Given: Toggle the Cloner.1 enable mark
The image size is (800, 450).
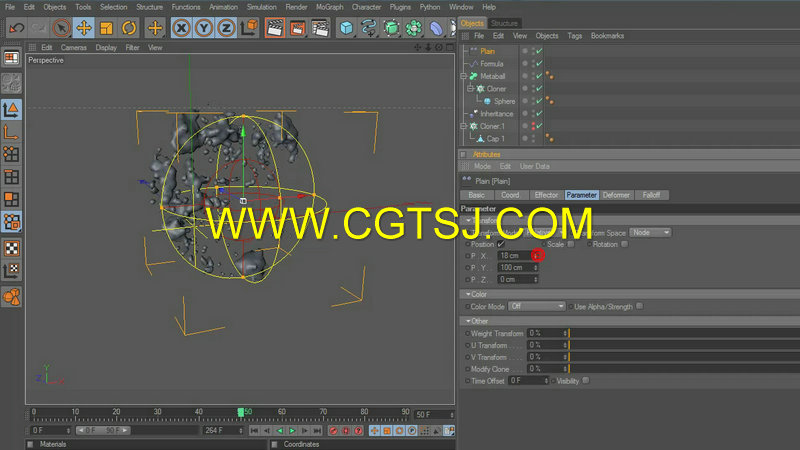Looking at the screenshot, I should coord(539,126).
